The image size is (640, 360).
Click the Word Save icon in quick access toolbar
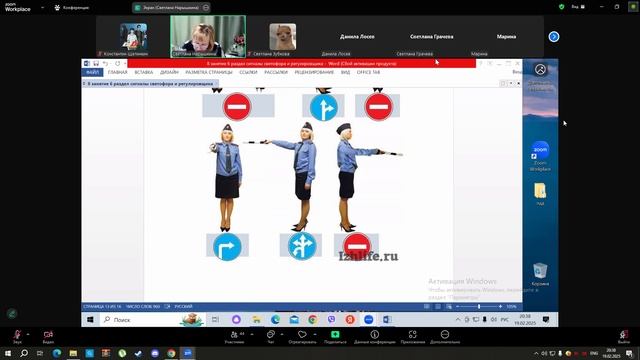(96, 64)
